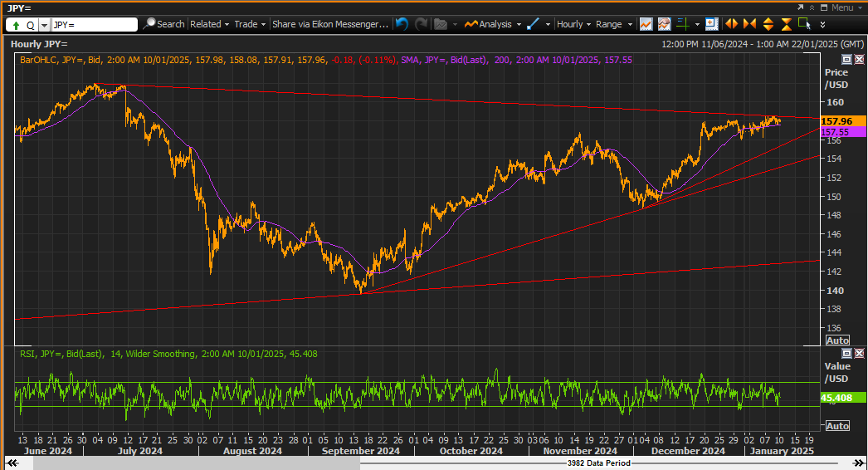Click the vertical expand arrows icon
The height and width of the screenshot is (470, 868).
[768, 24]
